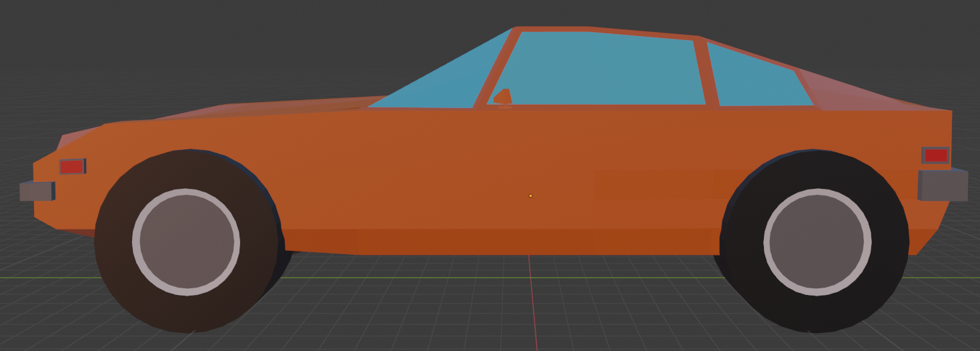Click the gray front bumper
This screenshot has width=980, height=351.
pyautogui.click(x=36, y=191)
